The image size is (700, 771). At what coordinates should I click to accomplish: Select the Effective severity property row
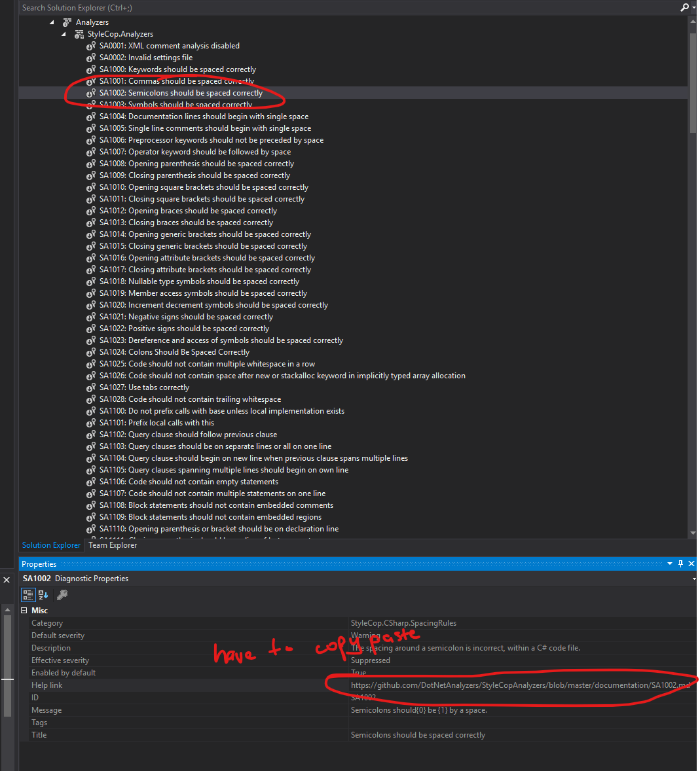tap(358, 660)
